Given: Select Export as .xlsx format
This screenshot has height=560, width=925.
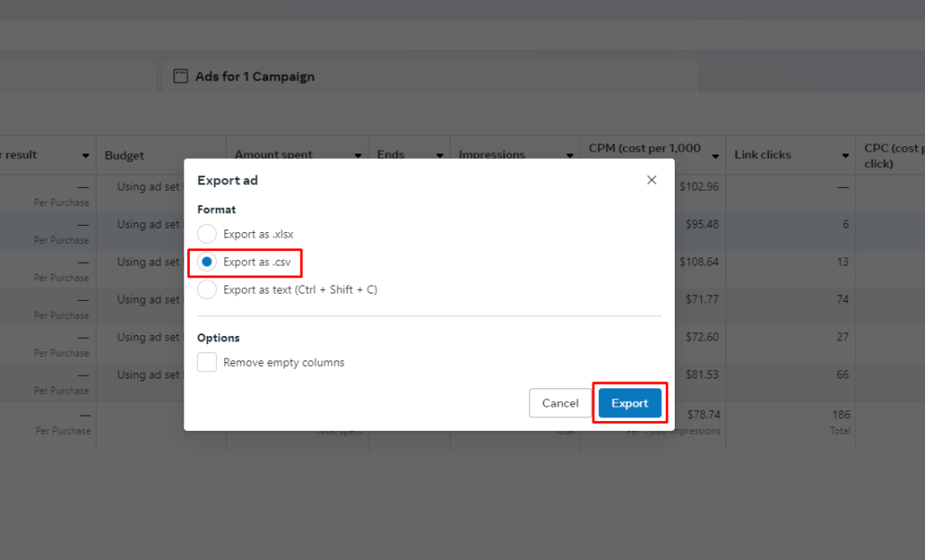Looking at the screenshot, I should pyautogui.click(x=206, y=233).
